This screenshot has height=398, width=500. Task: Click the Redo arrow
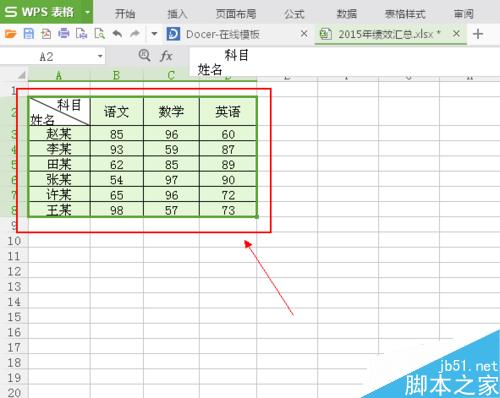(x=135, y=34)
